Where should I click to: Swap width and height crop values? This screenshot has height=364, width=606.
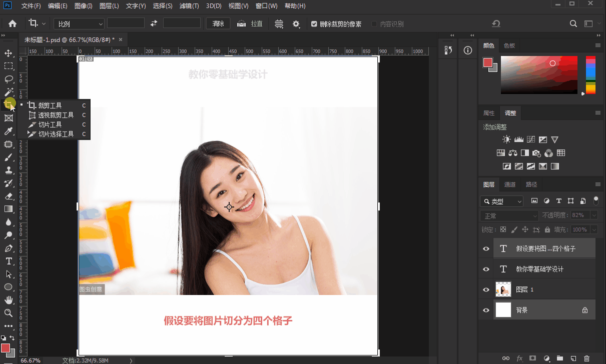[154, 23]
